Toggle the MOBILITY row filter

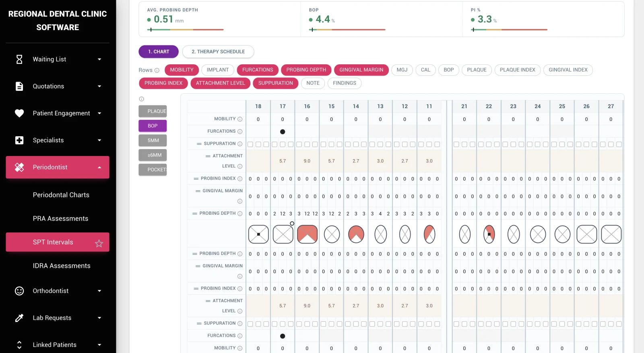point(182,70)
